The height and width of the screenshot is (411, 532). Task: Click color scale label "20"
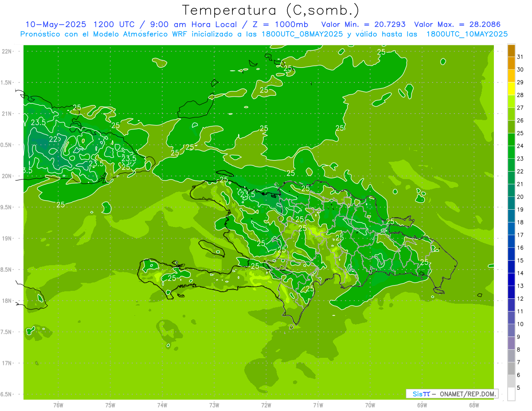520,197
